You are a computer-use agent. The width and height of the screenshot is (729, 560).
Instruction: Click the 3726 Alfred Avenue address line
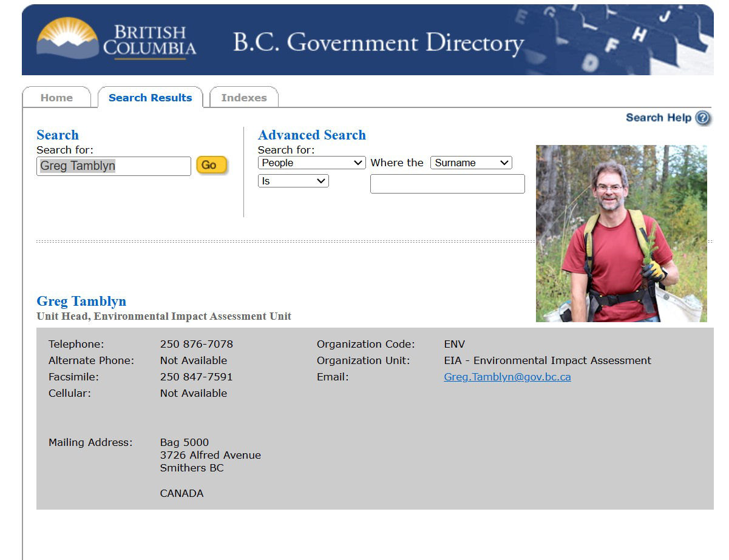210,455
